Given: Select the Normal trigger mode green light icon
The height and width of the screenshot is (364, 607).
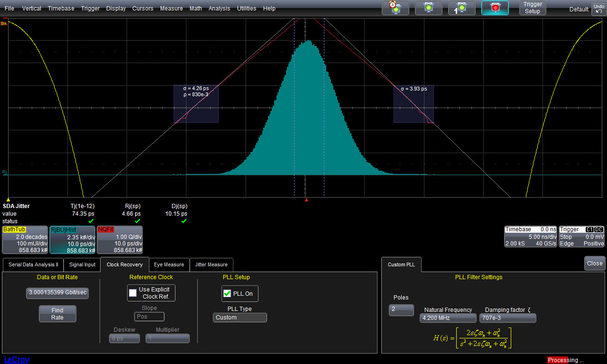Looking at the screenshot, I should pos(428,8).
